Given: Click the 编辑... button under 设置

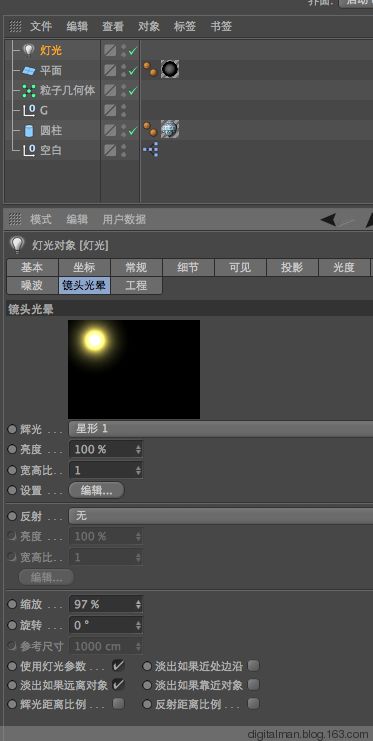Looking at the screenshot, I should pyautogui.click(x=96, y=491).
